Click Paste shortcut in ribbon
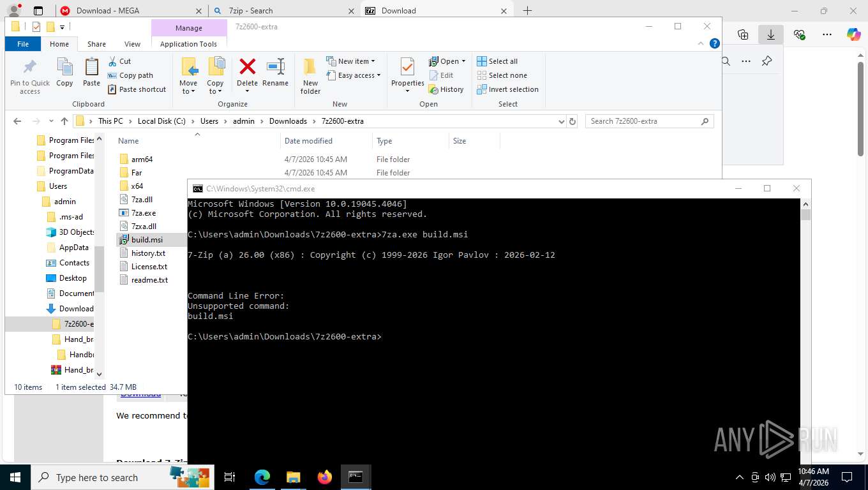This screenshot has height=490, width=868. tap(137, 89)
